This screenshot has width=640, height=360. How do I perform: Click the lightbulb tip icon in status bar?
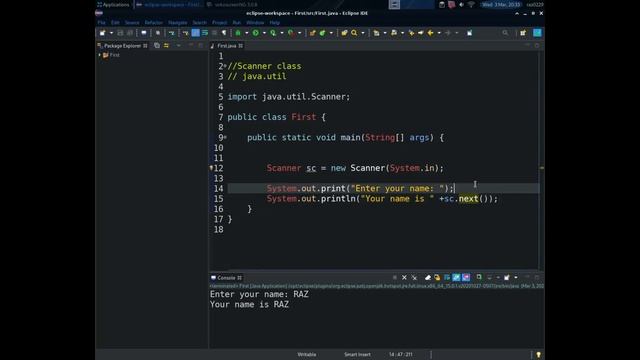pos(538,354)
